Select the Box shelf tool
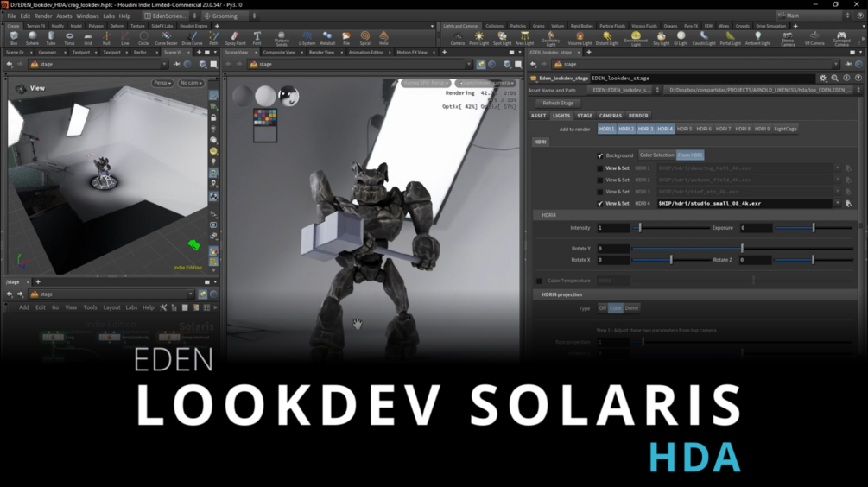This screenshot has width=868, height=487. click(x=14, y=38)
